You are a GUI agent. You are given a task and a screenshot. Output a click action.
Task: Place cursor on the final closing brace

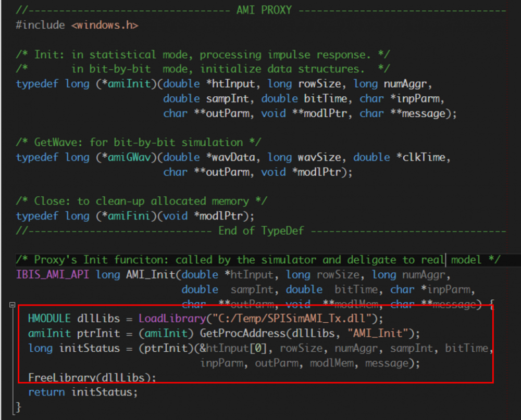pyautogui.click(x=19, y=406)
